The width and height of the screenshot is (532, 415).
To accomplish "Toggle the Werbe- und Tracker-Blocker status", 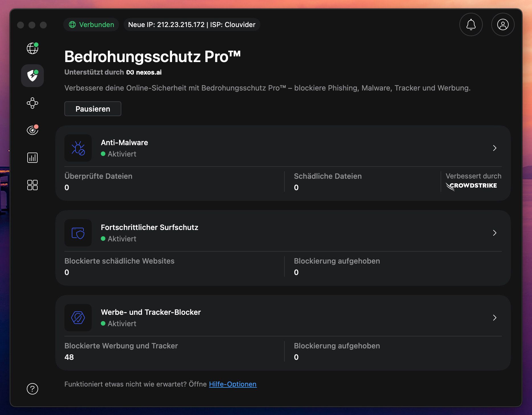I will (x=119, y=323).
